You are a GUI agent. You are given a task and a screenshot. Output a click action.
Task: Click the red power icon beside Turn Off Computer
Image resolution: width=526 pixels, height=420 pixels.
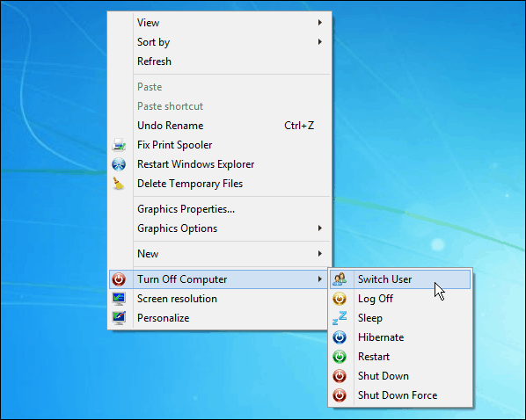click(119, 279)
